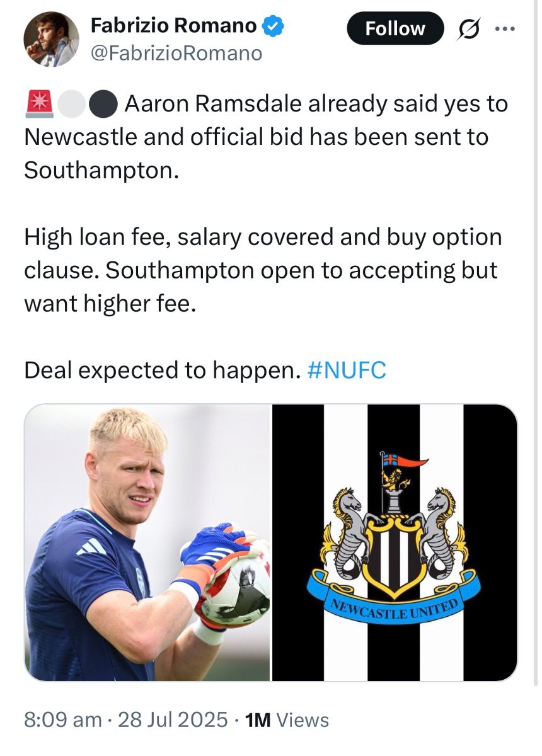The height and width of the screenshot is (756, 542).
Task: Click the 'Aaron Ramsdale already said yes' paragraph
Action: (266, 137)
